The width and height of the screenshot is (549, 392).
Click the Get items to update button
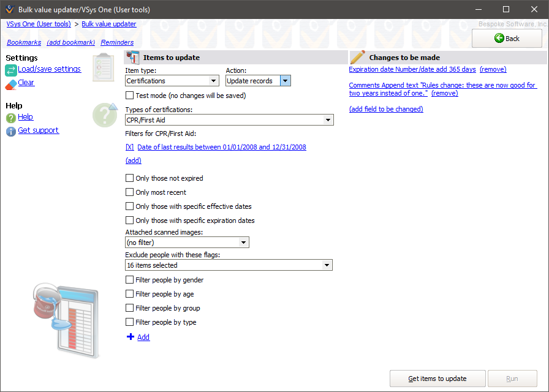click(x=437, y=379)
